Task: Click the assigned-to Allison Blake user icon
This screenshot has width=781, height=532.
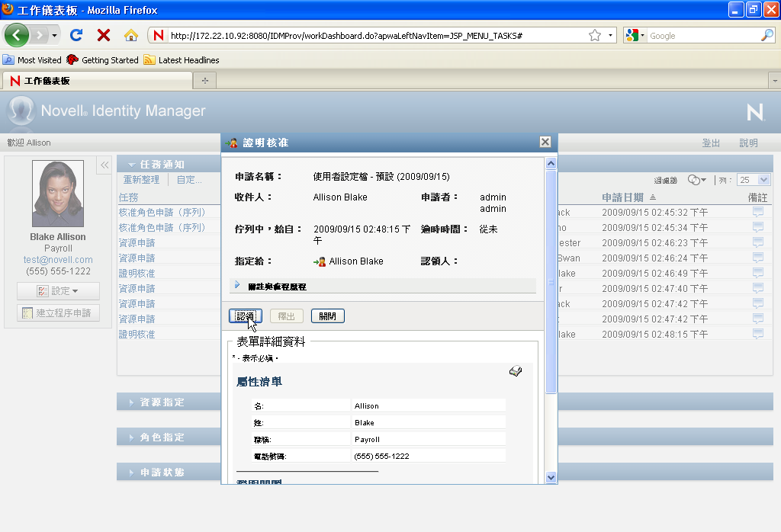Action: [320, 261]
